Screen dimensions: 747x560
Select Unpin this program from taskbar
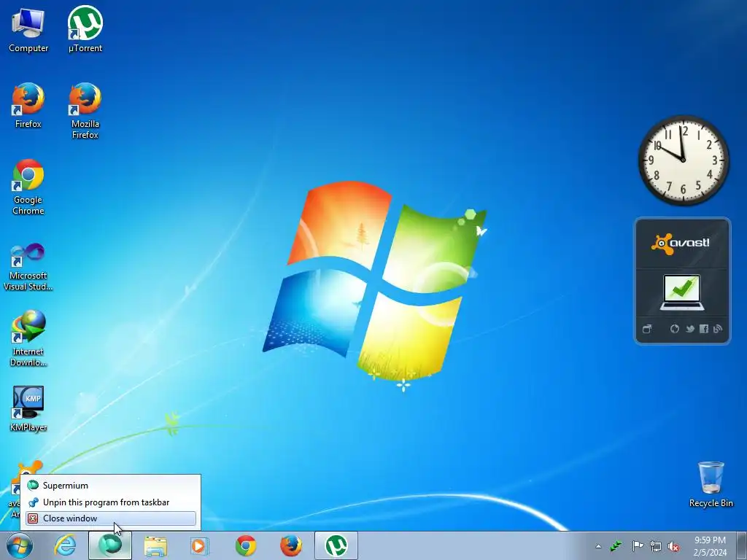coord(111,502)
